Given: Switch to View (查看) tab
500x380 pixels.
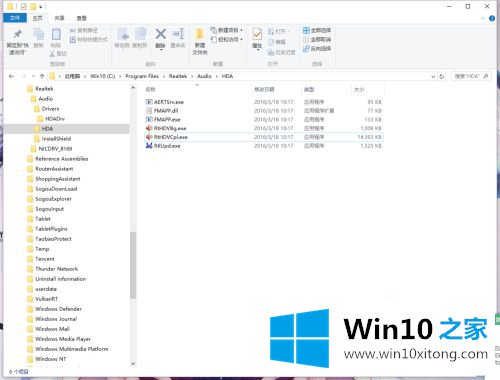Looking at the screenshot, I should point(82,18).
